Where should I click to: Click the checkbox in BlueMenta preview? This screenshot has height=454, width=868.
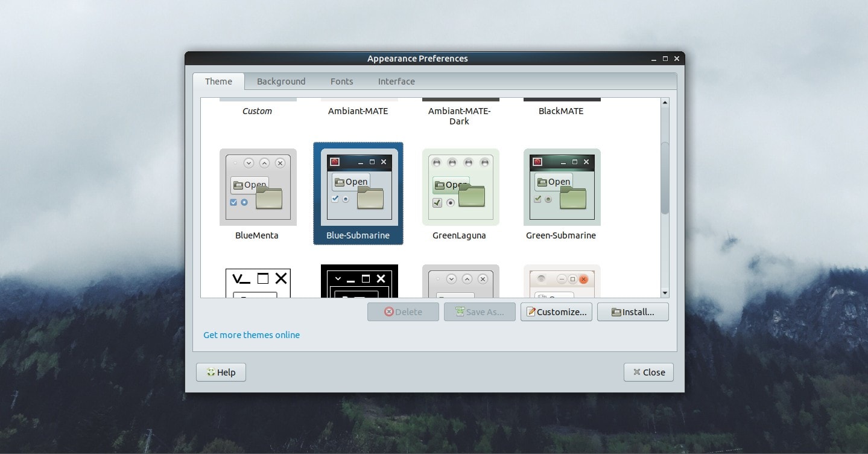(233, 202)
